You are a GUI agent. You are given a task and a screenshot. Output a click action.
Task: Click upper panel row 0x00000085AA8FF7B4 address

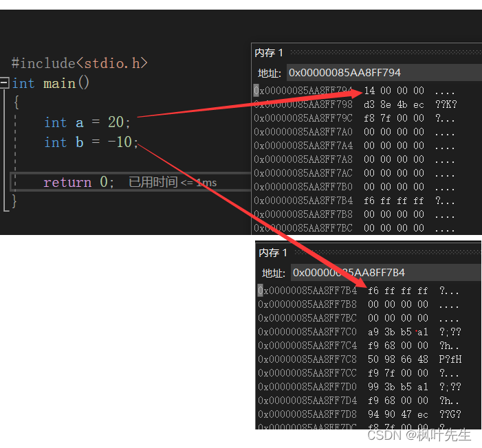coord(303,201)
